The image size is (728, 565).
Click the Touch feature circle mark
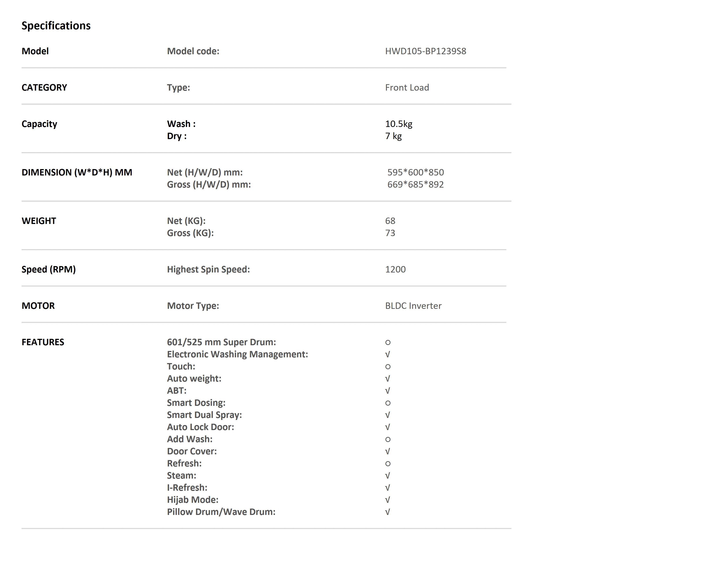point(388,367)
